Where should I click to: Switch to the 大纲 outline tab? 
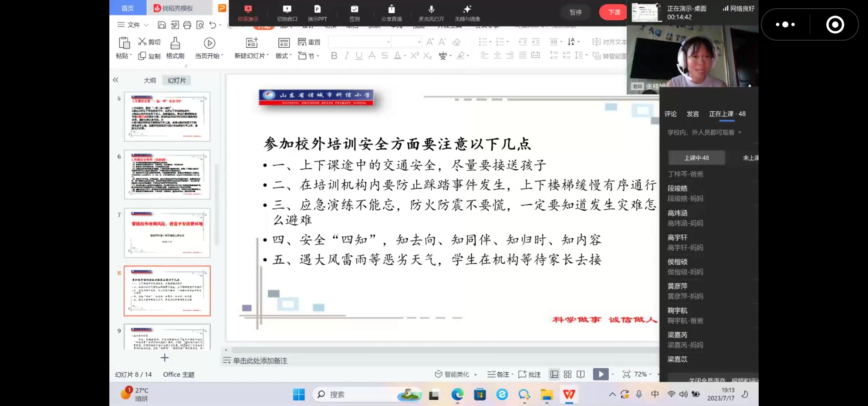coord(150,80)
